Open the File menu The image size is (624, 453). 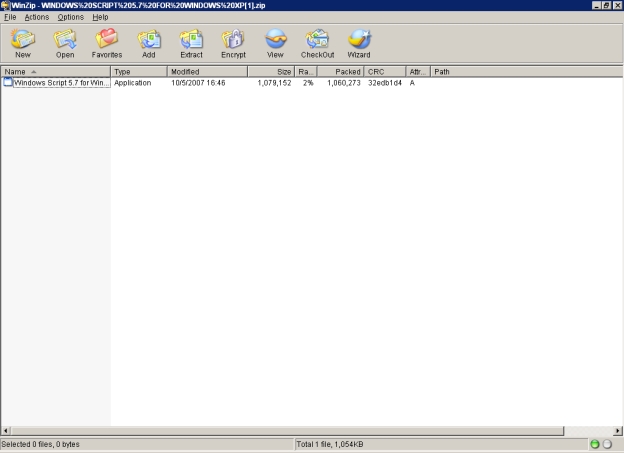coord(10,17)
